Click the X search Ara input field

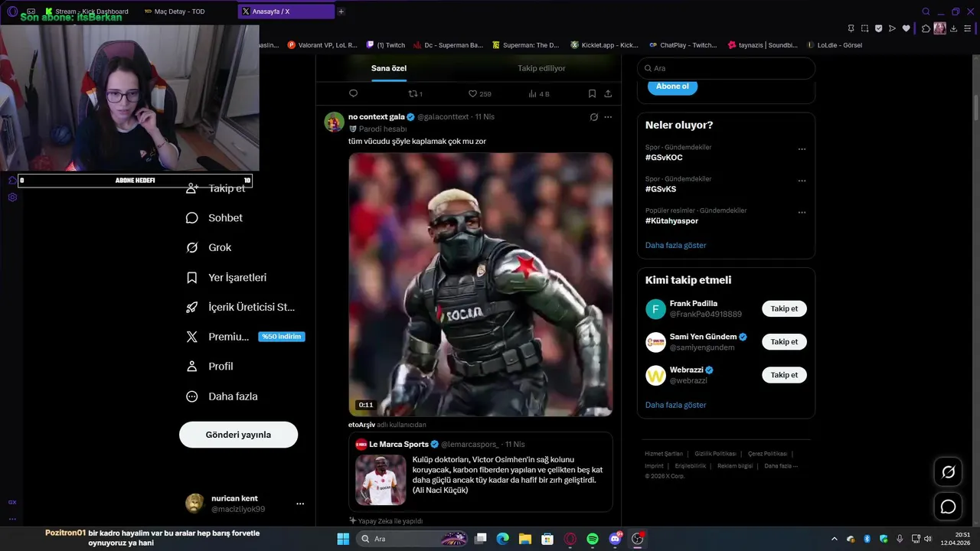coord(726,68)
